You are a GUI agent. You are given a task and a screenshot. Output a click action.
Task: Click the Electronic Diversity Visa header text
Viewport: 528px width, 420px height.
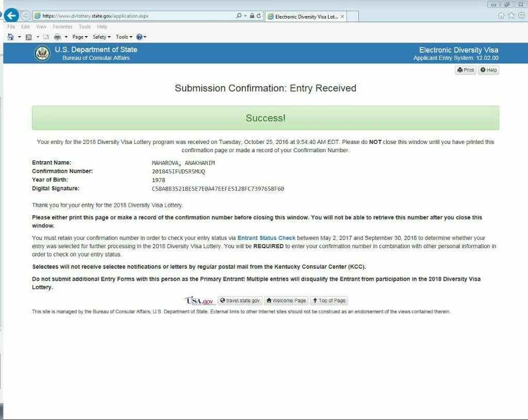pyautogui.click(x=458, y=50)
